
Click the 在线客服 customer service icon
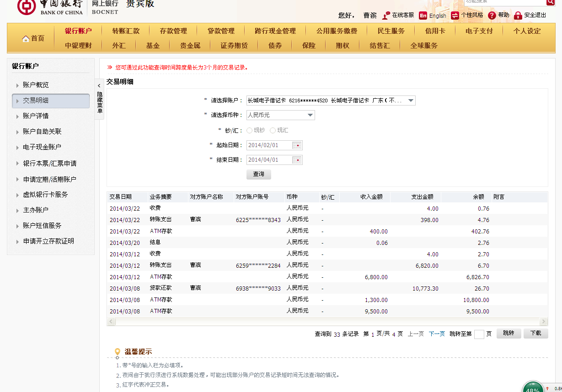pos(386,16)
